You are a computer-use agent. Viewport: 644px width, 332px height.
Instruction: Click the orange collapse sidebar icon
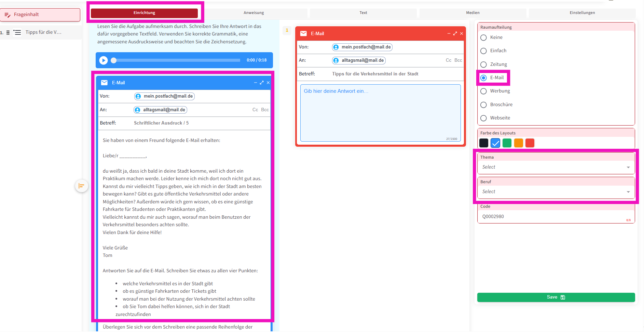(81, 186)
